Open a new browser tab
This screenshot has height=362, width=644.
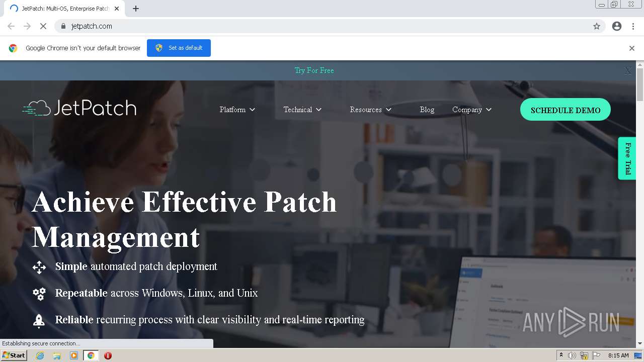click(136, 9)
